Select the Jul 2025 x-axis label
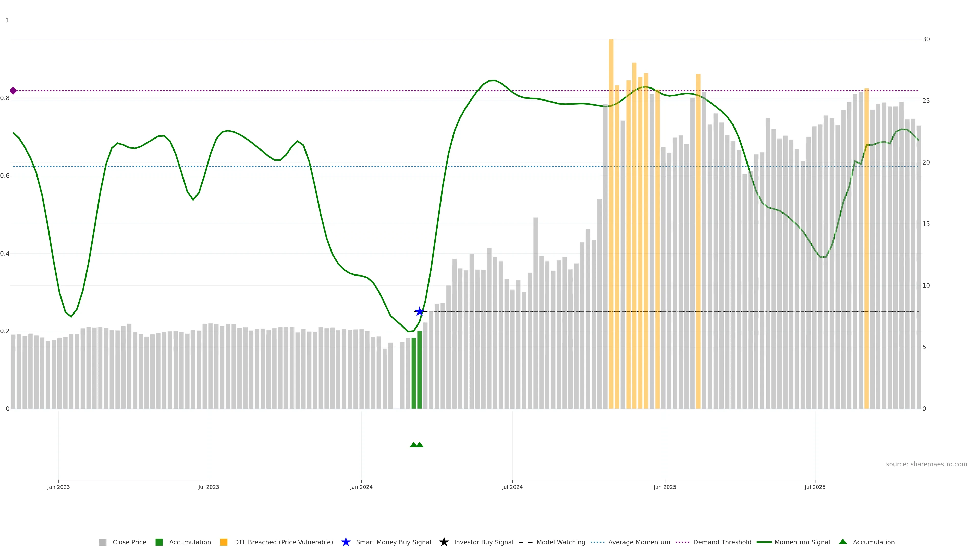980x551 pixels. click(815, 487)
